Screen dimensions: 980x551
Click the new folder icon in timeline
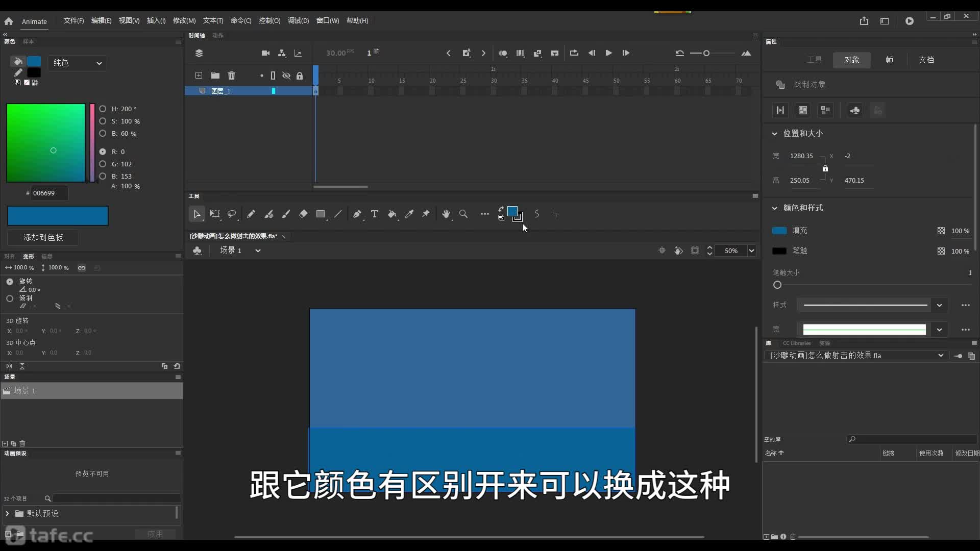(215, 76)
